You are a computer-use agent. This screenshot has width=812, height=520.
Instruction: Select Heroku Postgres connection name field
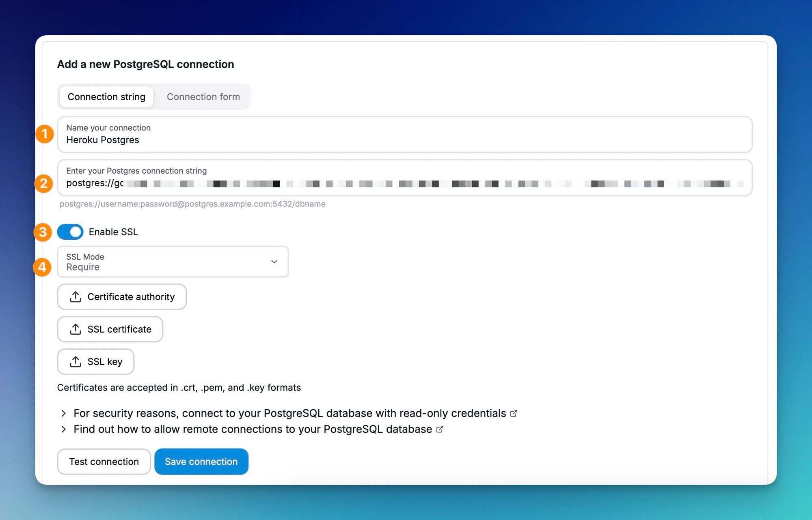(x=404, y=134)
